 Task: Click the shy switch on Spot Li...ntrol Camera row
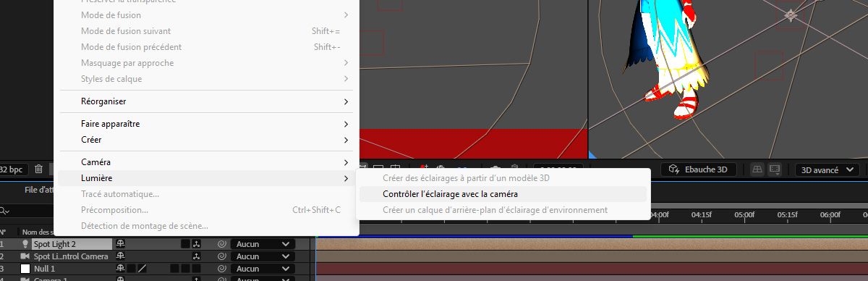click(x=121, y=256)
